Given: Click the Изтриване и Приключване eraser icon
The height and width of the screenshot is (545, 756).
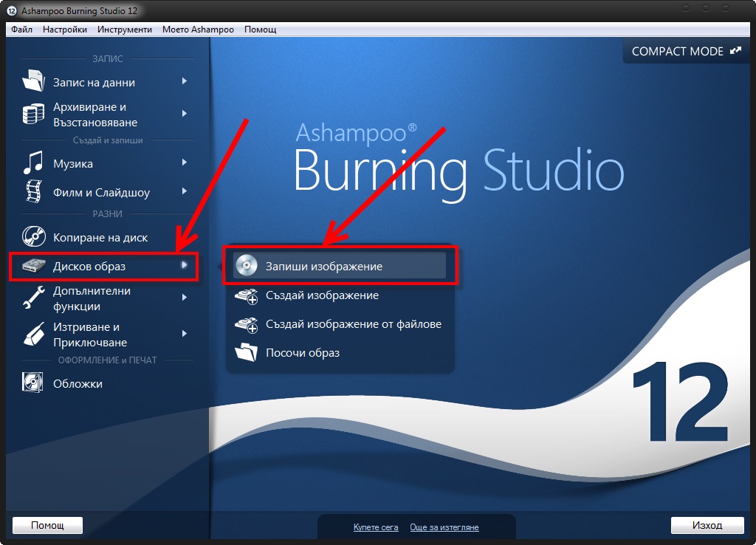Looking at the screenshot, I should (34, 334).
